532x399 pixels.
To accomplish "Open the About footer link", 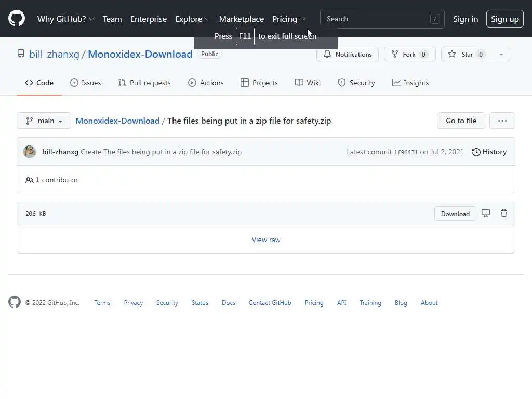I will click(x=429, y=303).
